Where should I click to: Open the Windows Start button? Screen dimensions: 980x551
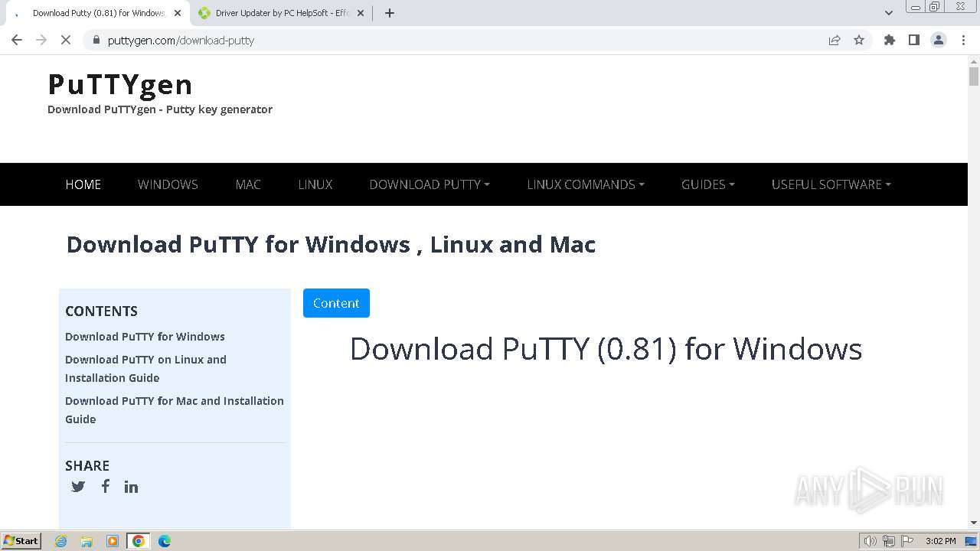(21, 541)
